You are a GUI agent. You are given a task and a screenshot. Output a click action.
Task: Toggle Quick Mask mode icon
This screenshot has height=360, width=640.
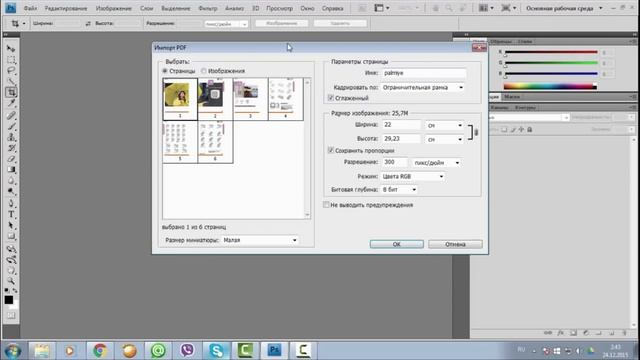click(x=11, y=316)
